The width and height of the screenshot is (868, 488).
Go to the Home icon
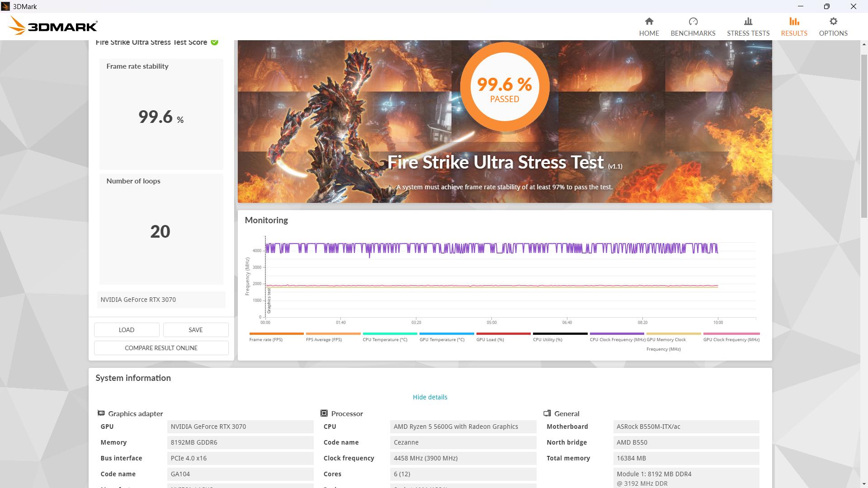click(649, 22)
